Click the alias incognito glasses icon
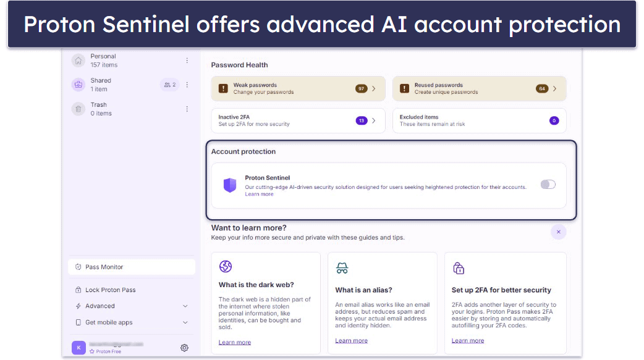Image resolution: width=644 pixels, height=360 pixels. pos(342,268)
